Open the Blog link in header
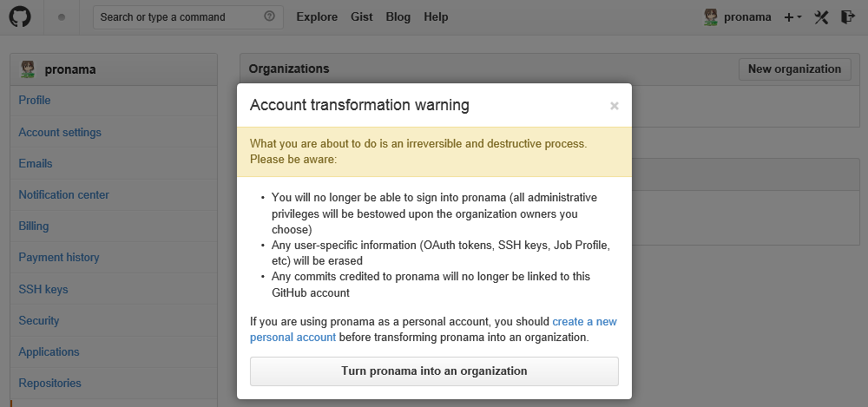 click(x=398, y=16)
